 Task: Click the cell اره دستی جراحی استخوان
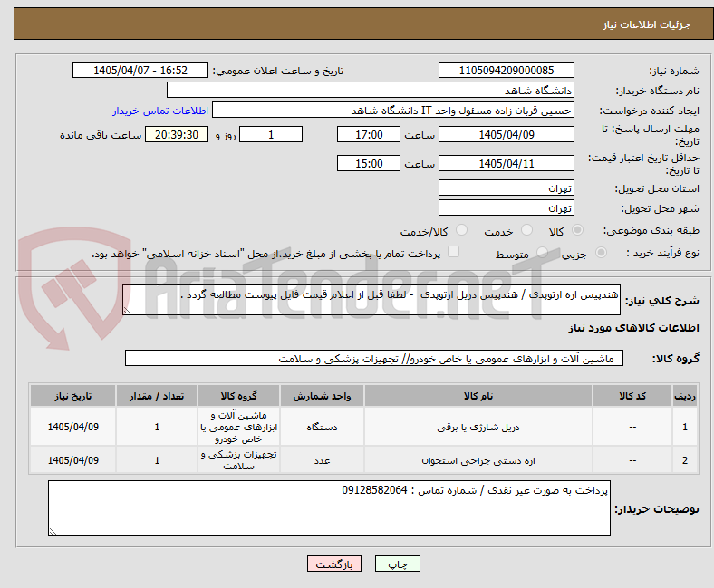[478, 460]
